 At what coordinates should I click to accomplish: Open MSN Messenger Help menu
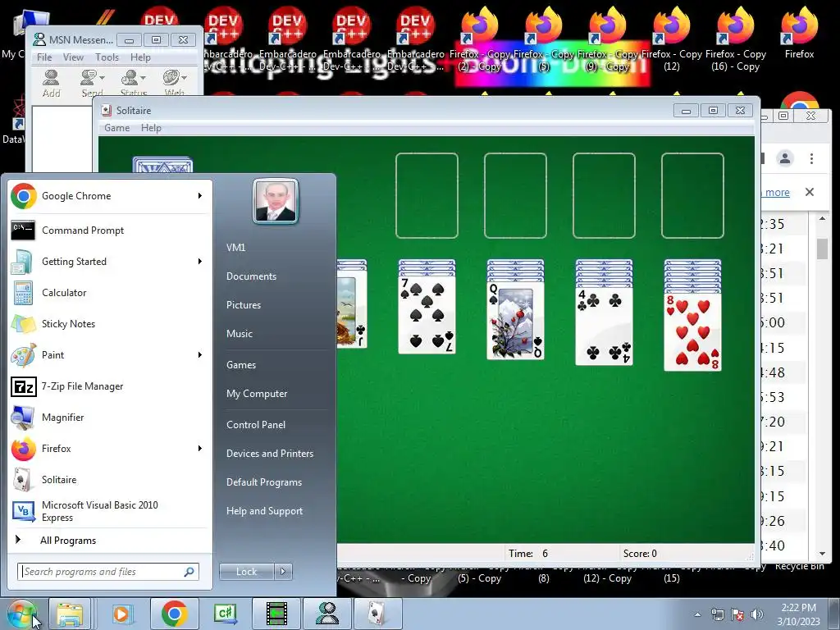click(x=140, y=57)
